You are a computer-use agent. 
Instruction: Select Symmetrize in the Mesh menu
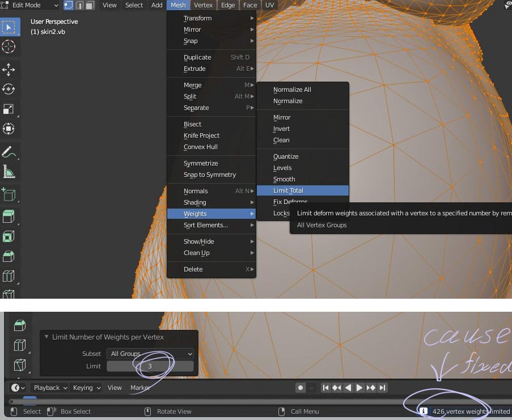click(x=211, y=163)
